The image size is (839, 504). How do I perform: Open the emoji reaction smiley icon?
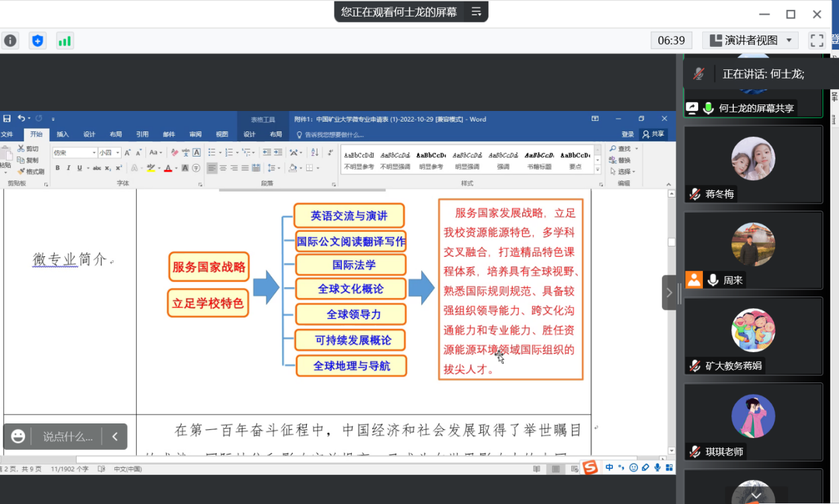click(19, 437)
